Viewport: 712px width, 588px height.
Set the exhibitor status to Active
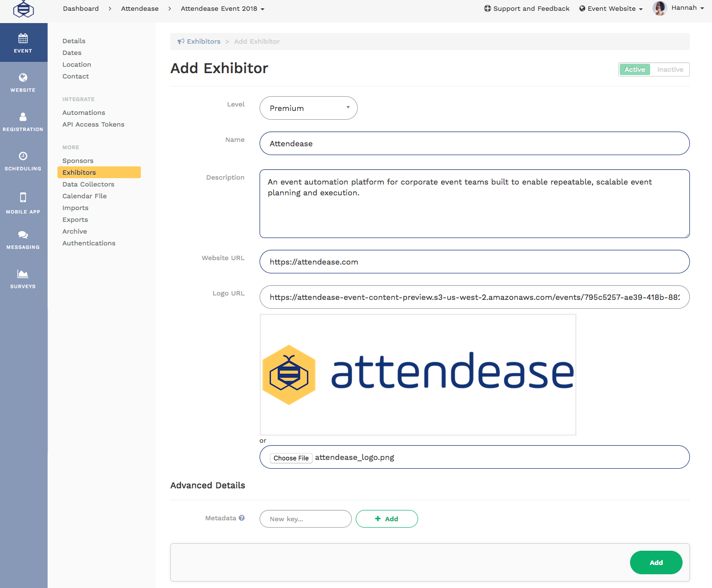pos(634,69)
